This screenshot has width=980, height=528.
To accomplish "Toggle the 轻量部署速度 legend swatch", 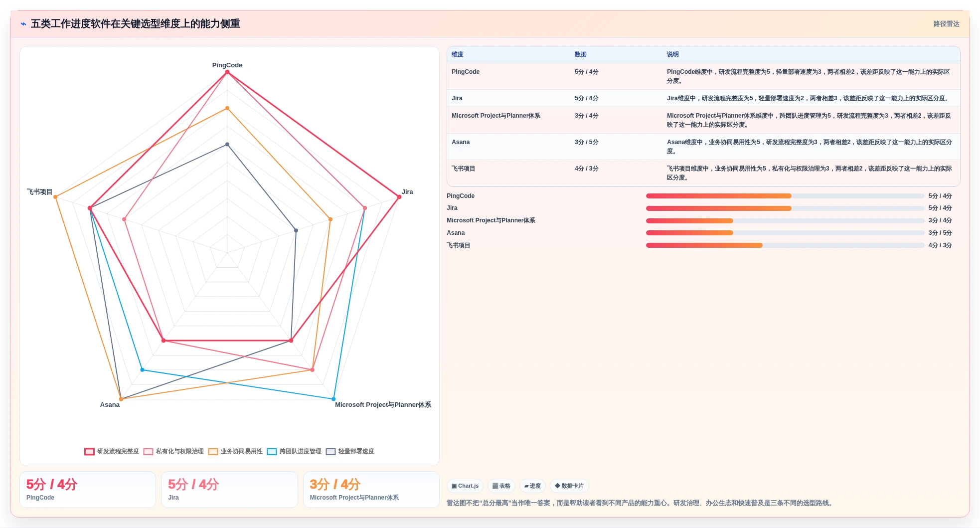I will [330, 452].
